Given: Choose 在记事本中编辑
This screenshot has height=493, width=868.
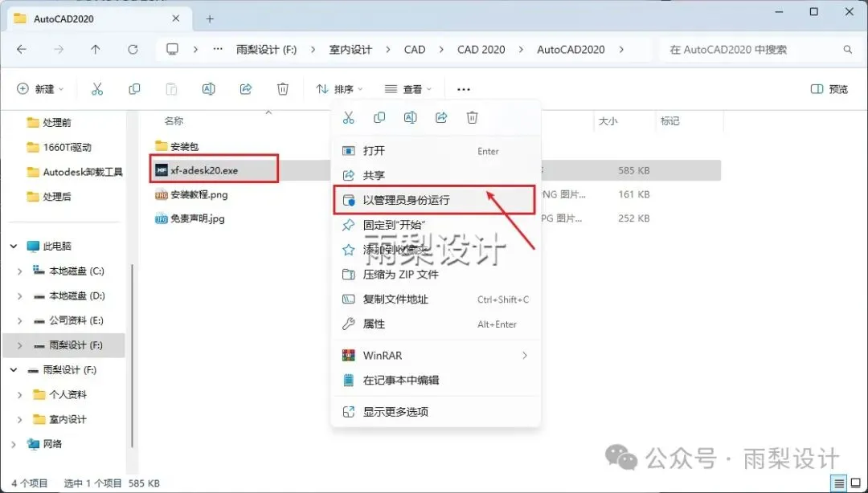Looking at the screenshot, I should (x=435, y=380).
